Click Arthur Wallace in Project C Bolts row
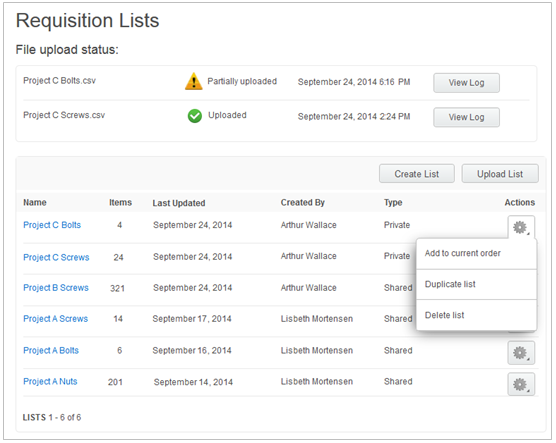This screenshot has height=443, width=556. (308, 225)
